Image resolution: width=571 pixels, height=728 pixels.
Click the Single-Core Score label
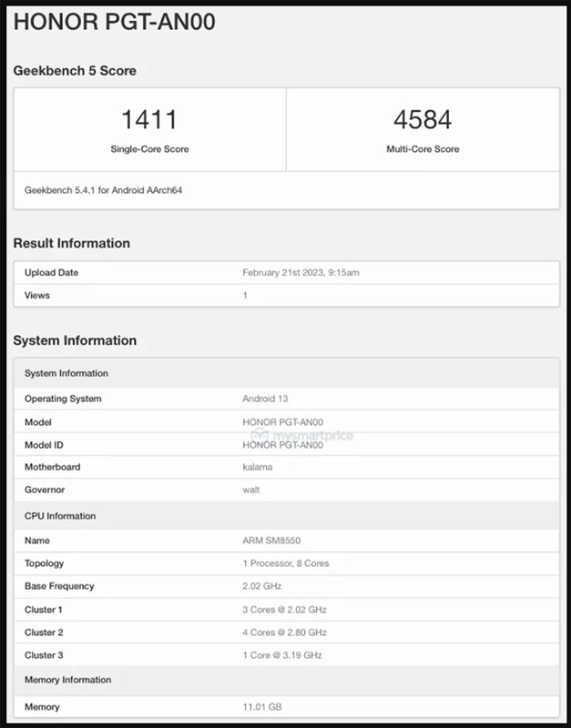pos(149,149)
